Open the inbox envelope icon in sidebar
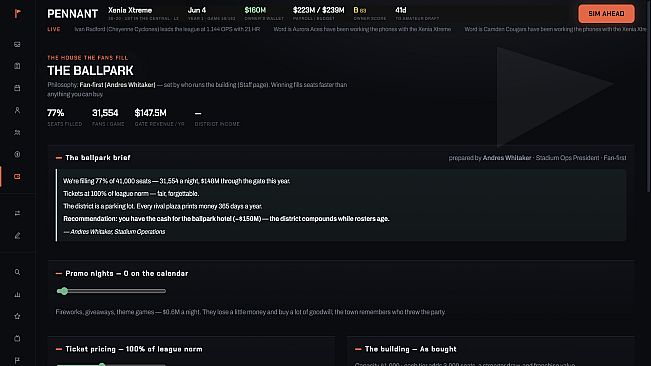651x366 pixels. (17, 44)
